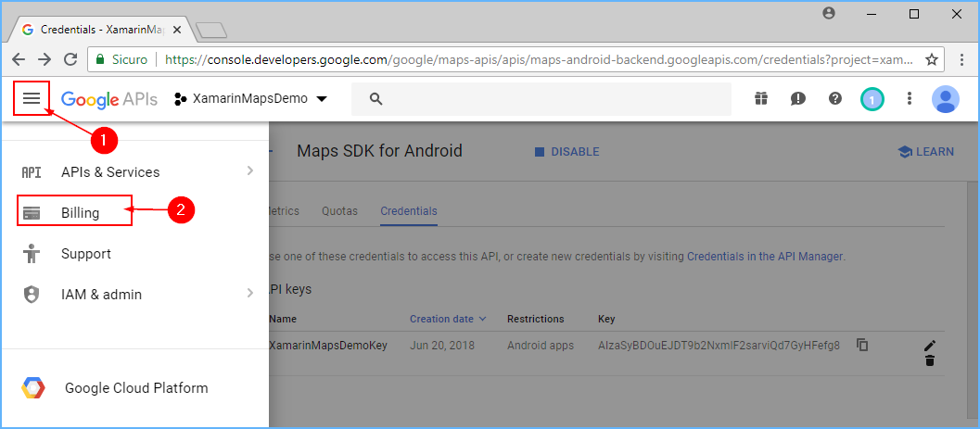
Task: Open the hamburger navigation menu
Action: point(32,98)
